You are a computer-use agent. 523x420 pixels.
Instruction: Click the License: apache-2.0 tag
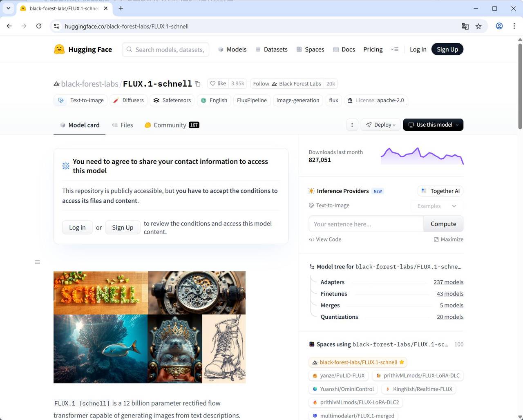(x=376, y=101)
